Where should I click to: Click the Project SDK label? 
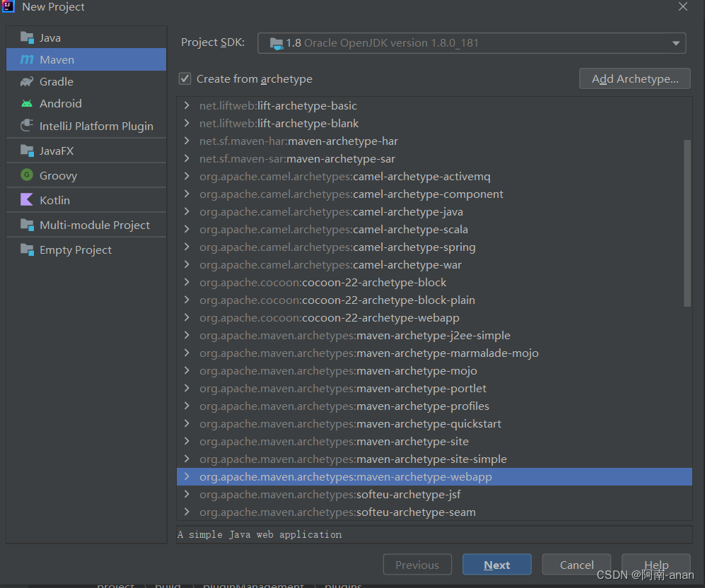coord(213,42)
